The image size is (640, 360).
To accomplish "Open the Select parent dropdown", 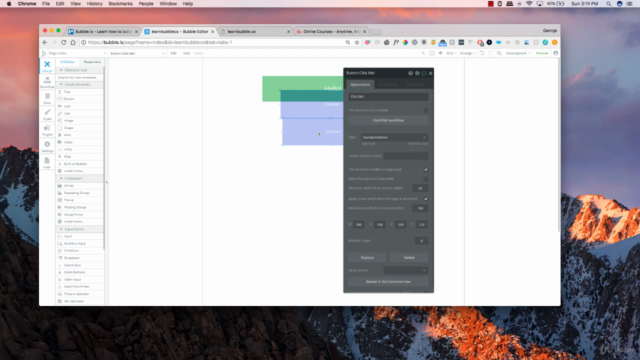I will 406,270.
